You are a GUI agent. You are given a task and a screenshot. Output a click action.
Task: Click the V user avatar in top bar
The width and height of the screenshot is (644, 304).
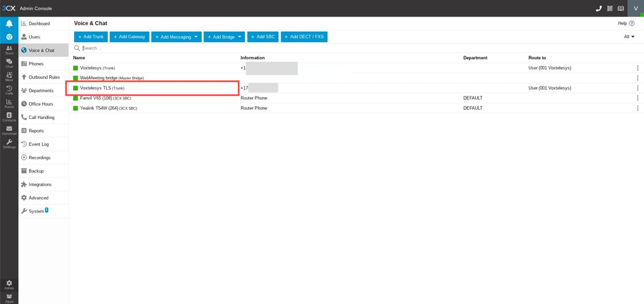(636, 8)
